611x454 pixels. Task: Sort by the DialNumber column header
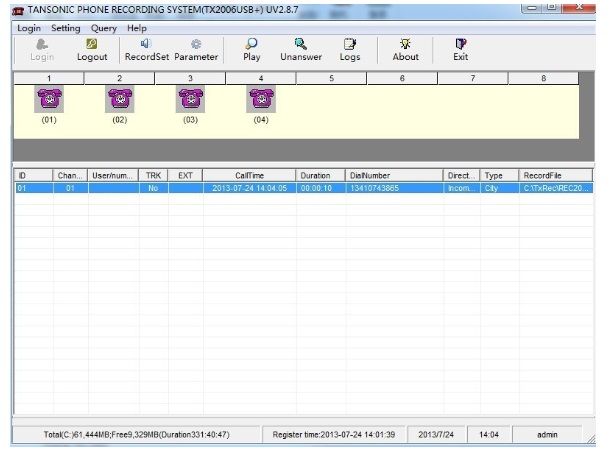tap(394, 175)
